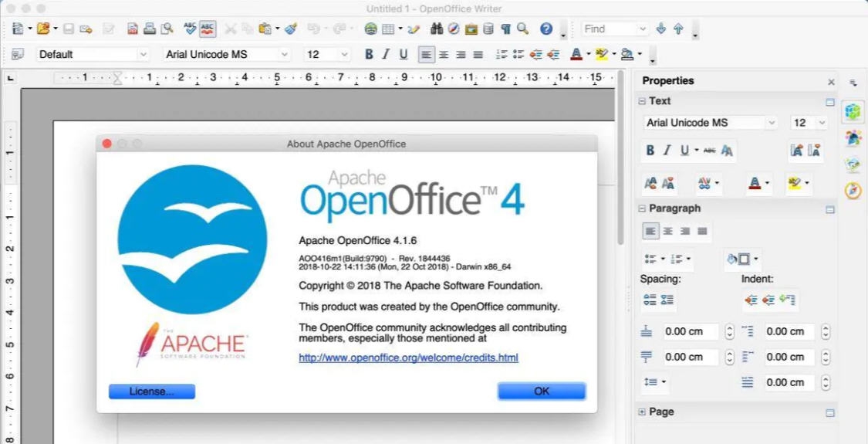Open Styles and Formatting icon beside Default
This screenshot has height=444, width=868.
pos(18,54)
